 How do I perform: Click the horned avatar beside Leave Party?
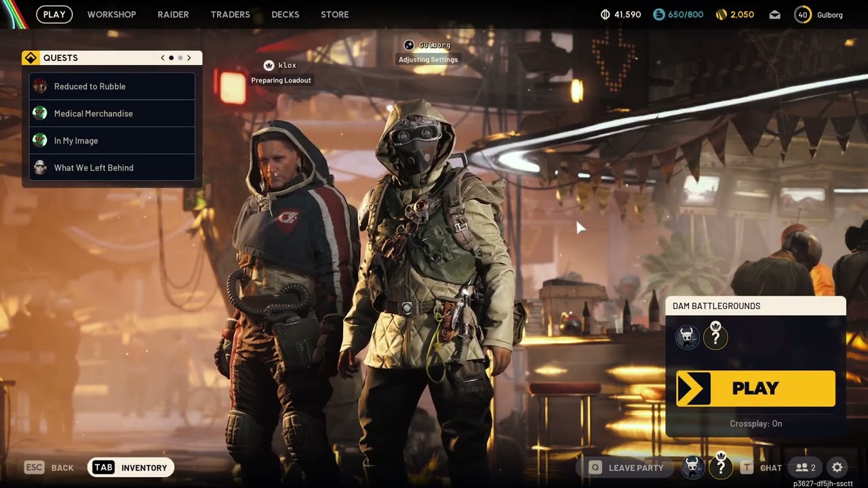click(692, 467)
